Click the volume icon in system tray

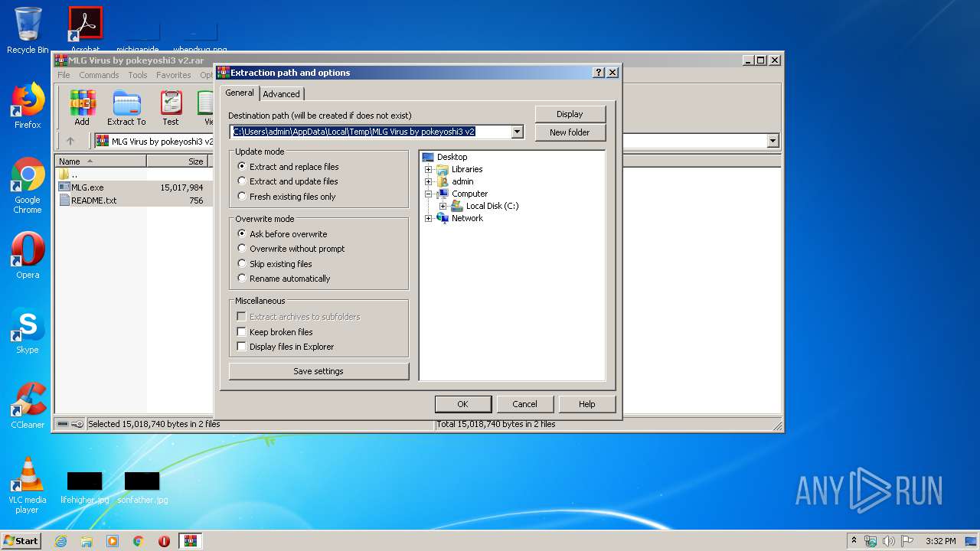point(889,541)
